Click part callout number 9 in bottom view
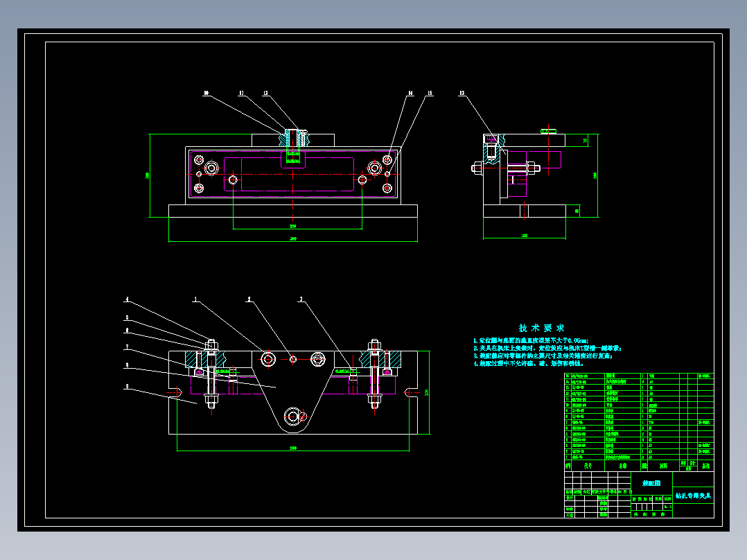Image resolution: width=747 pixels, height=560 pixels. tap(127, 387)
